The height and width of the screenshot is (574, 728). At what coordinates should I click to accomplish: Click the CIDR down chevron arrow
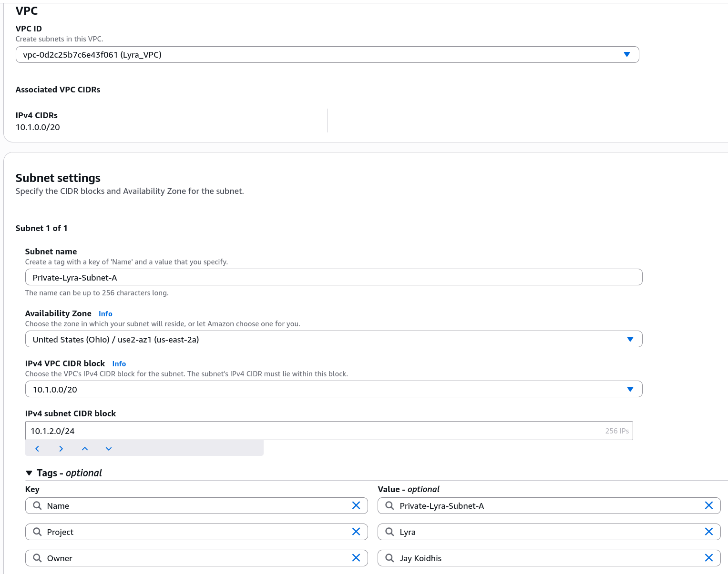click(x=109, y=449)
